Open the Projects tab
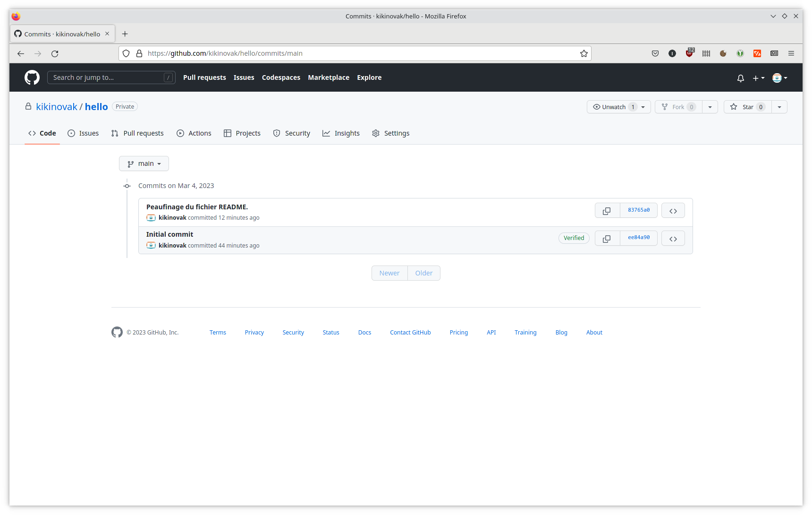This screenshot has height=515, width=812. 242,133
